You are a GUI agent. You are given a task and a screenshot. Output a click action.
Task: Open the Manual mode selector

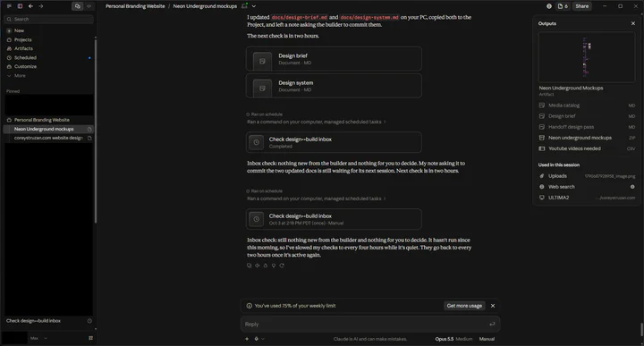click(487, 339)
